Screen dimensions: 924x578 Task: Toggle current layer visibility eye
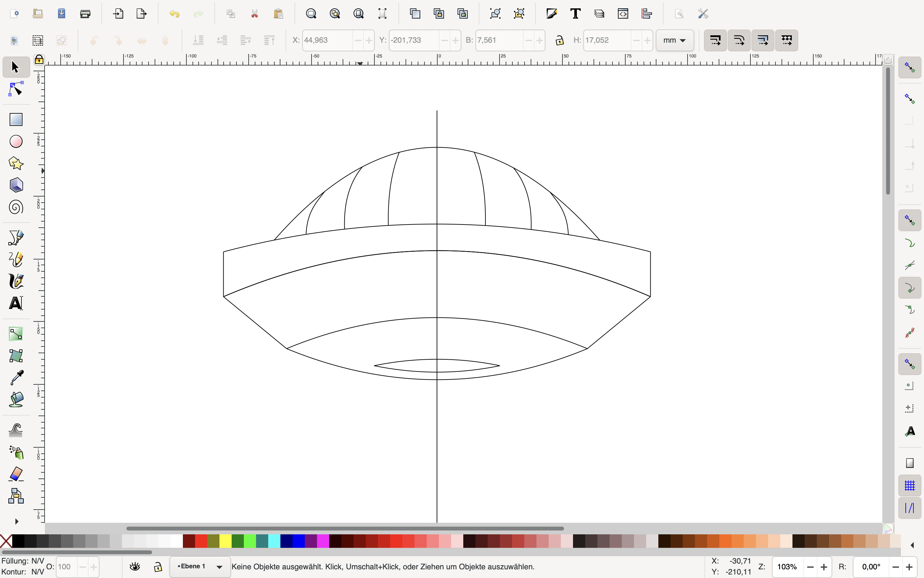135,567
